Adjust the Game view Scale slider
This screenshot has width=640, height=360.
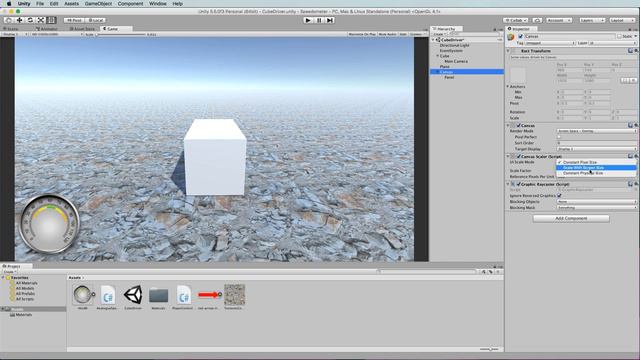[x=121, y=34]
